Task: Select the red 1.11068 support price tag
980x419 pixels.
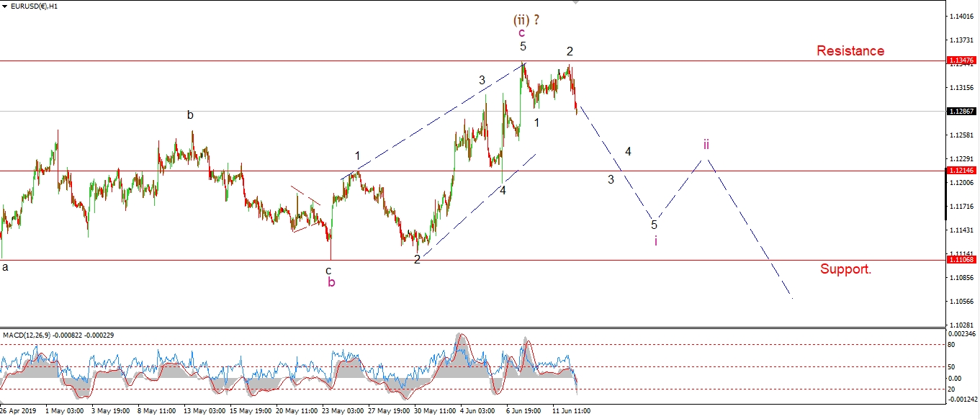Action: pos(961,259)
